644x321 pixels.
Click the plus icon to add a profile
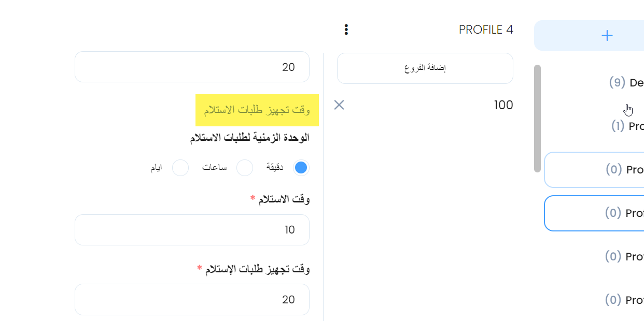[x=607, y=35]
